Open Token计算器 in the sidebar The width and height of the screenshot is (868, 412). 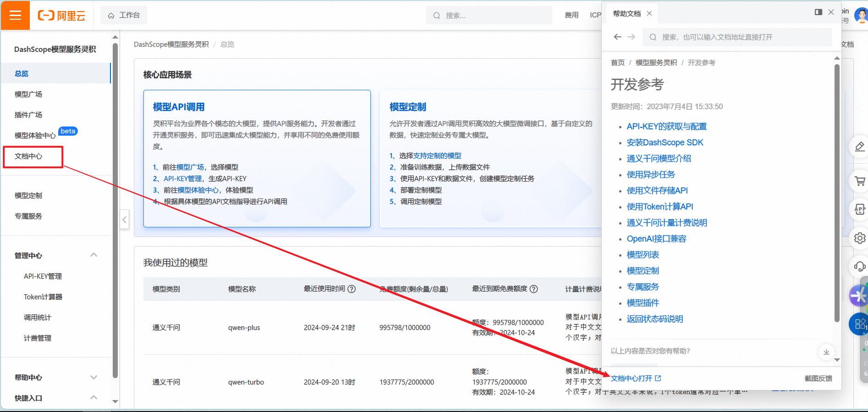click(x=43, y=297)
